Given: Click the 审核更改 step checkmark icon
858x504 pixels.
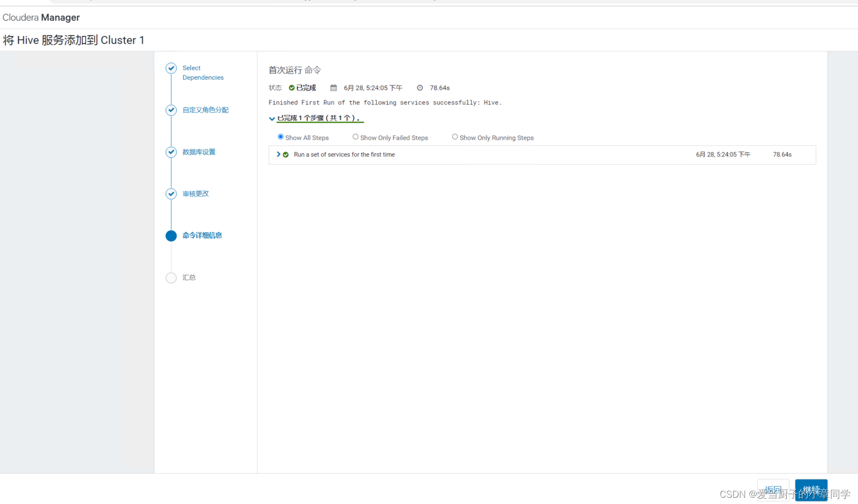Looking at the screenshot, I should (171, 194).
